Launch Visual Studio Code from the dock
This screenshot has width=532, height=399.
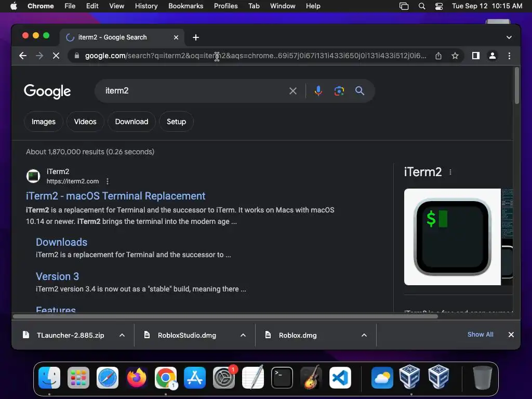coord(340,378)
